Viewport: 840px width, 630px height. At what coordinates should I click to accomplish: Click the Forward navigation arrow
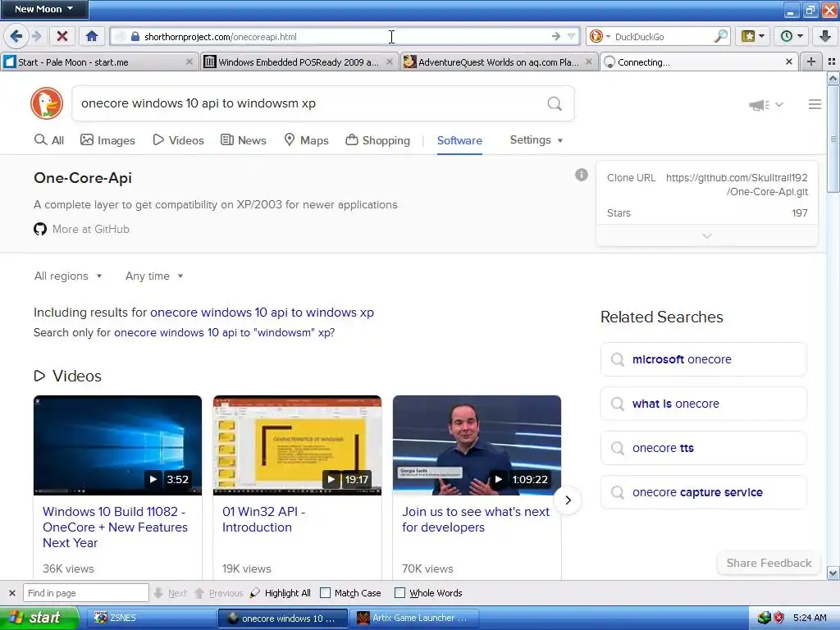click(36, 36)
